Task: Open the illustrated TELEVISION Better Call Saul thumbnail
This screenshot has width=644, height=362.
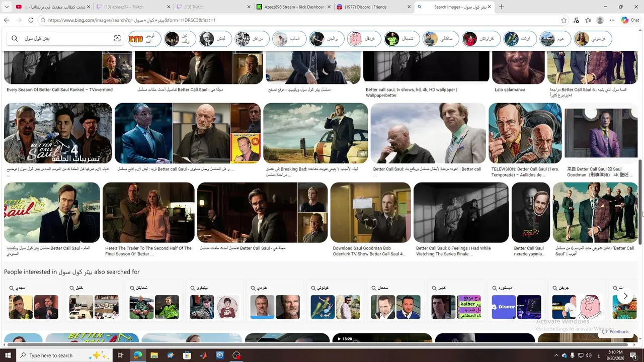Action: click(x=525, y=133)
